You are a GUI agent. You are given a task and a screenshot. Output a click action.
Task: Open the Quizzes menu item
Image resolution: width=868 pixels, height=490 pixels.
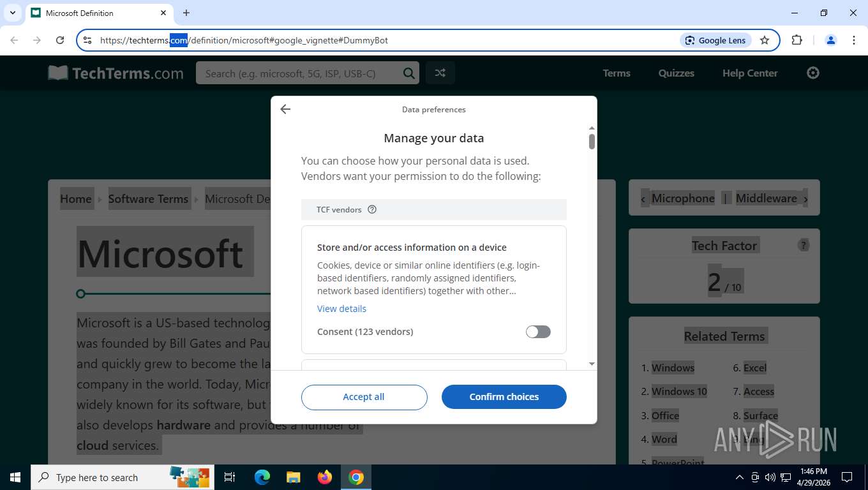(x=677, y=73)
